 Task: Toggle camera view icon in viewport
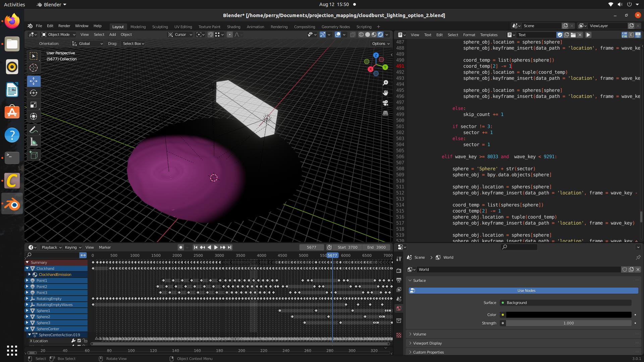(385, 103)
